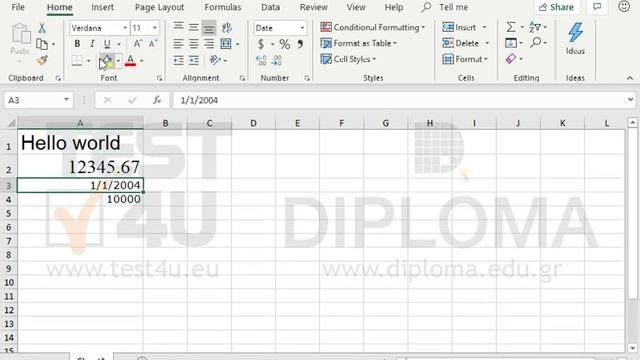
Task: Switch to the Data tab
Action: coord(271,7)
